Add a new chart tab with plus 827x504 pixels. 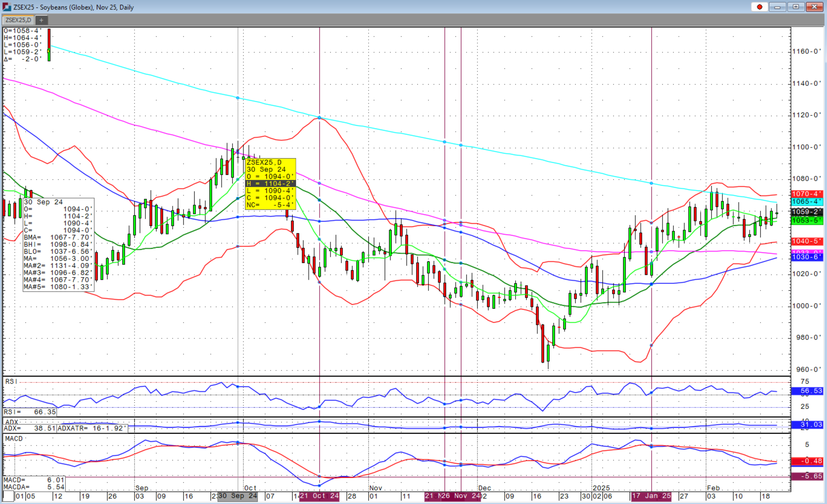41,20
